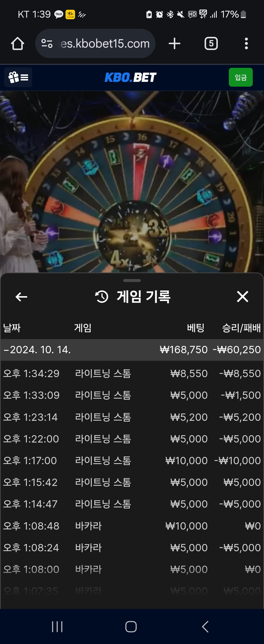Click the KBO.BET logo
Screen dimensions: 264x644
[x=131, y=77]
